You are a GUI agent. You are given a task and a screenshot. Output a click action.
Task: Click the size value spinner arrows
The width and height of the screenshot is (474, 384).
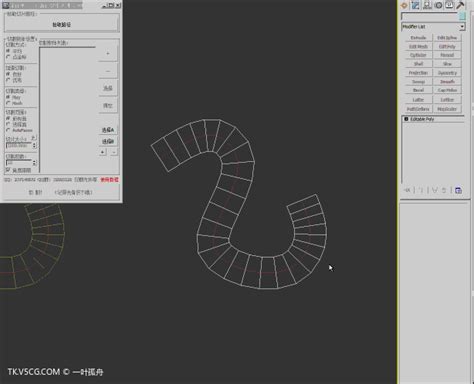34,145
